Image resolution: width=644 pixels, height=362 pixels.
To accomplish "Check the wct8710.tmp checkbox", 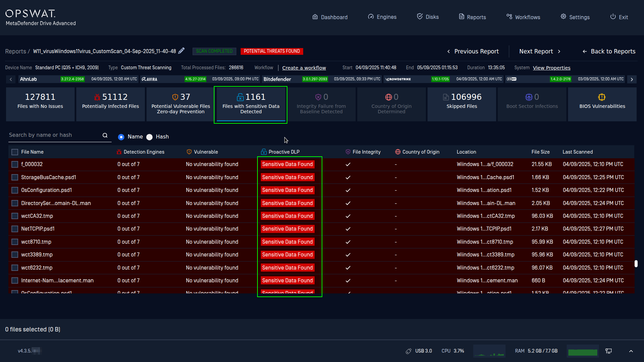I will (x=15, y=242).
